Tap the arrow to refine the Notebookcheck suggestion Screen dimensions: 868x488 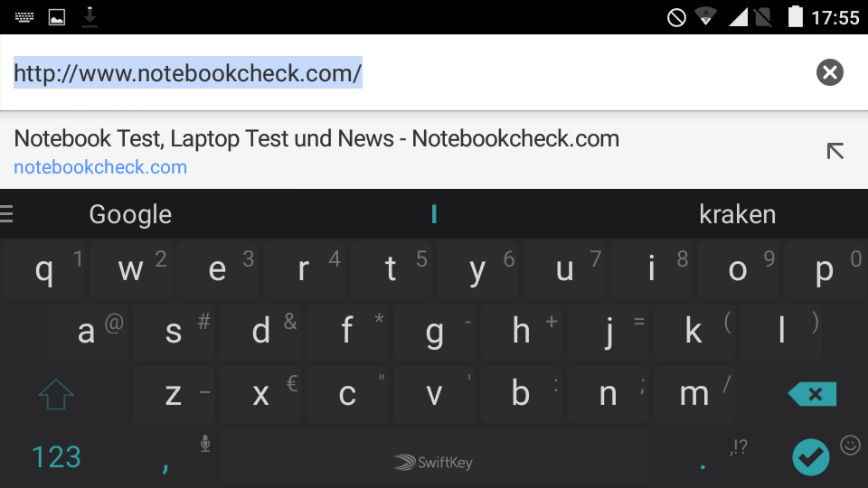pos(835,151)
